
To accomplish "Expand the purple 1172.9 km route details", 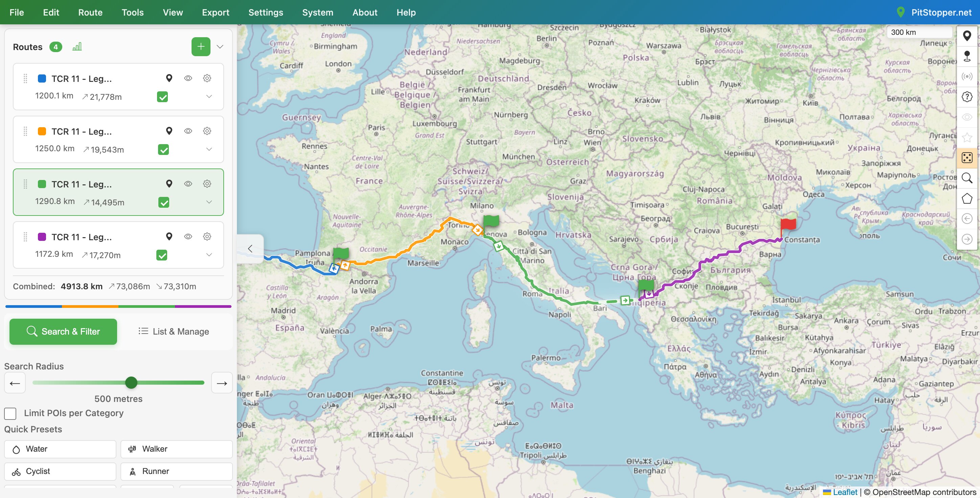I will click(209, 255).
